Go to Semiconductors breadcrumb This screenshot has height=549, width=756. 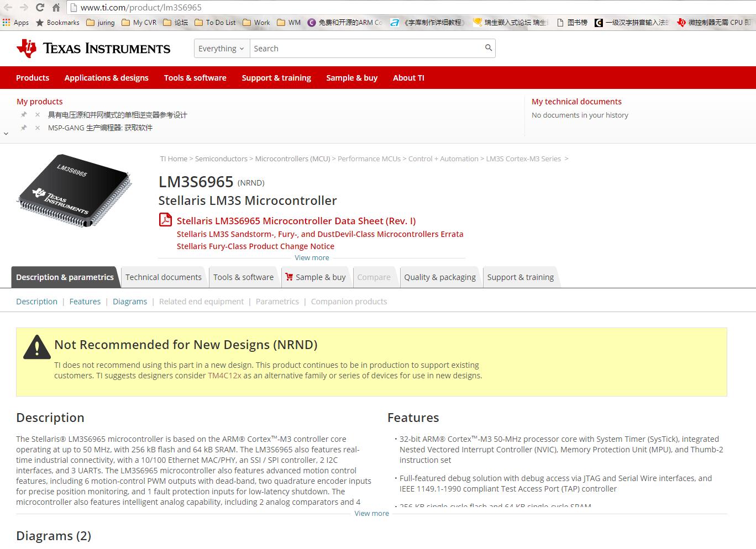(221, 159)
